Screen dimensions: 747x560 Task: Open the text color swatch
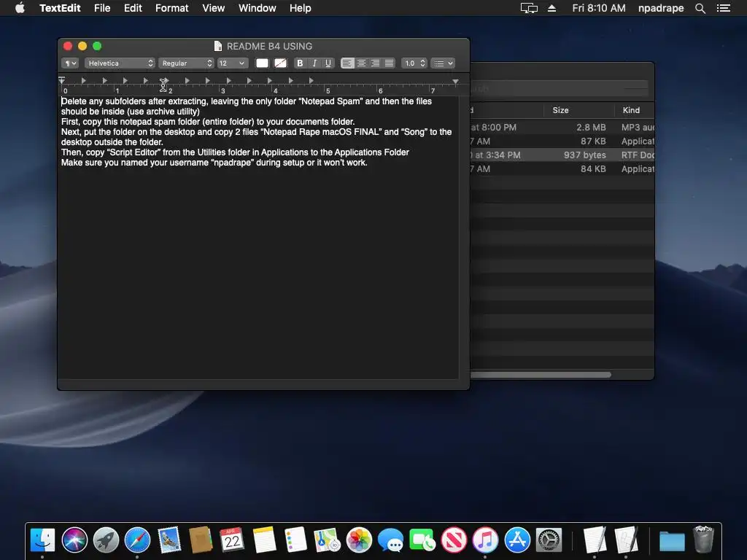point(262,63)
